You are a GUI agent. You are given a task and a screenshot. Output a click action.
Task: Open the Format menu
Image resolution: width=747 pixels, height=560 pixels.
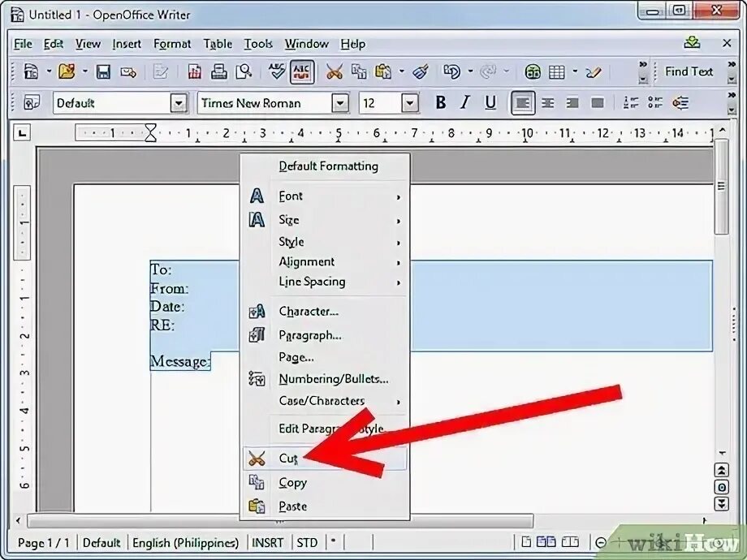pyautogui.click(x=172, y=44)
